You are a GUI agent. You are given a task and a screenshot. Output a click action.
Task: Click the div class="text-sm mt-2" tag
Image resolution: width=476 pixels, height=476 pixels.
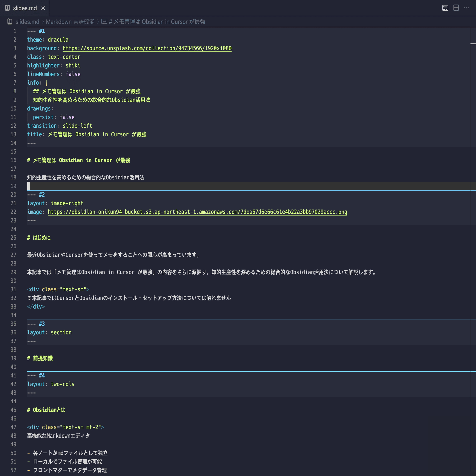[x=66, y=427]
